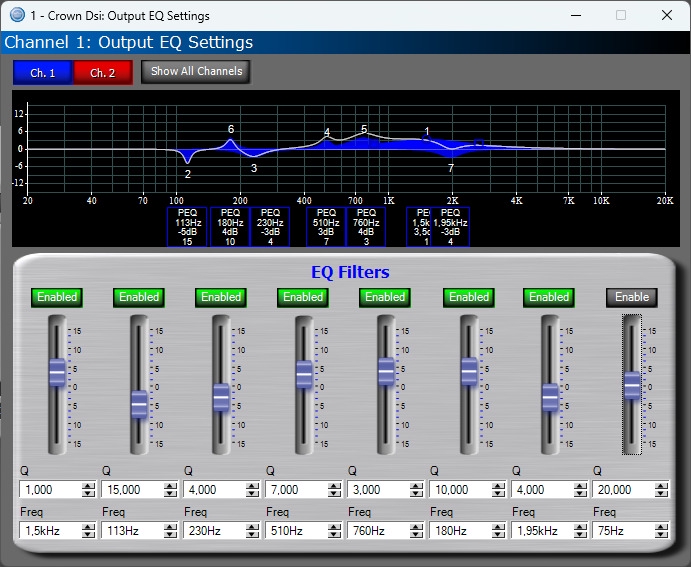
Task: Click the spinner arrows of Q 4,000 for 230Hz
Action: [x=252, y=489]
